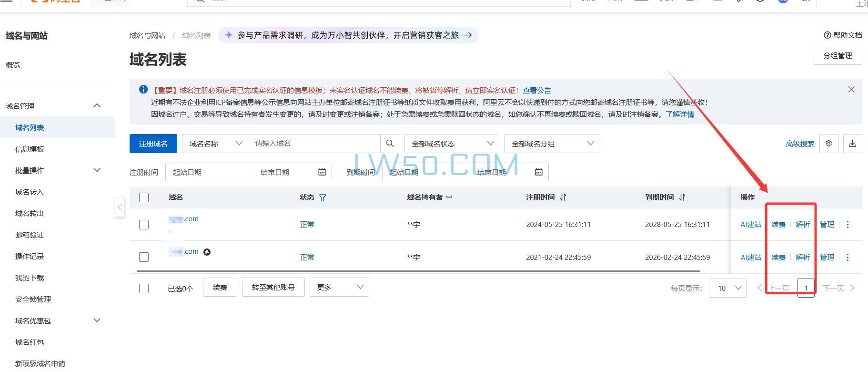The image size is (868, 372).
Task: Click 管理 for the 2026 domain
Action: 827,258
